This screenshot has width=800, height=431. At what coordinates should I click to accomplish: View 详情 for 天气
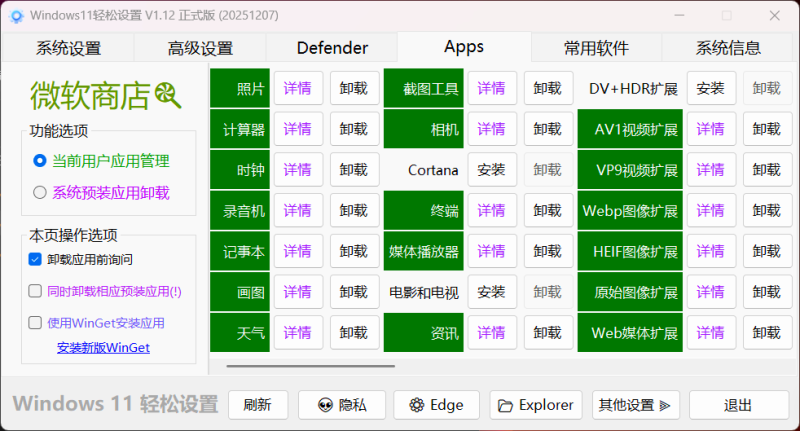[x=298, y=333]
